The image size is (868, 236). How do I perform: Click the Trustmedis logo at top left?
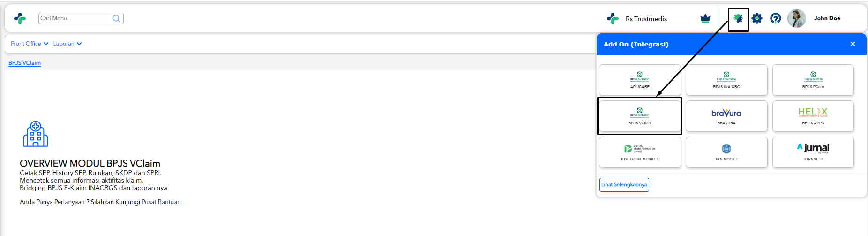(x=20, y=18)
